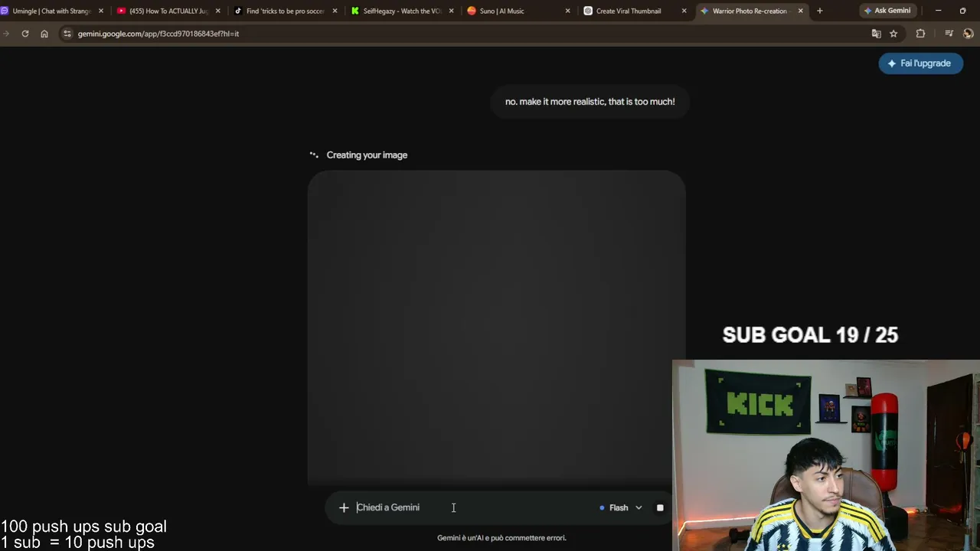The height and width of the screenshot is (551, 980).
Task: Switch to the Umingle chat tab
Action: coord(52,11)
